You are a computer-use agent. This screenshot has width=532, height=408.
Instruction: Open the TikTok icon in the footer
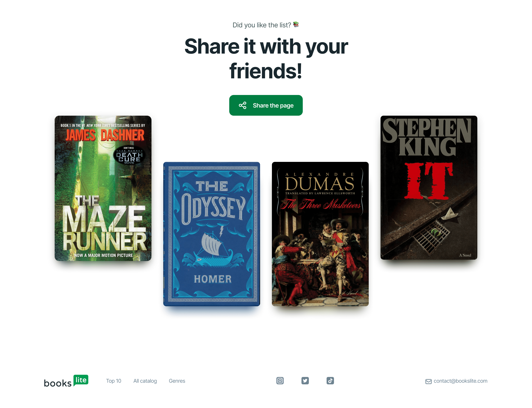(x=330, y=380)
